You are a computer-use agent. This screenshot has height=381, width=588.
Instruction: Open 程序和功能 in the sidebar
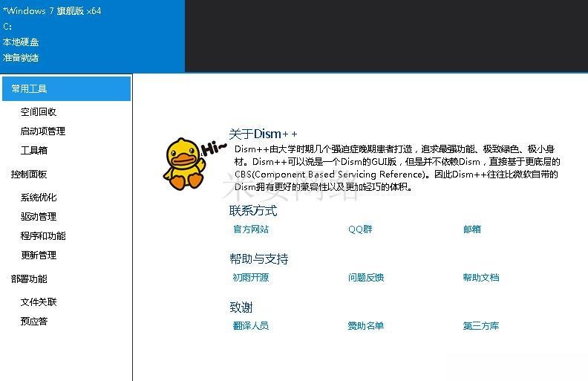tap(43, 236)
